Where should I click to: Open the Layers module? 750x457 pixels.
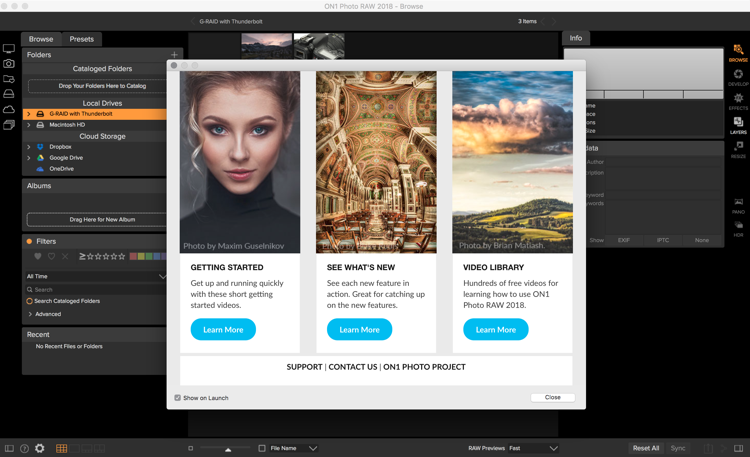pyautogui.click(x=738, y=125)
